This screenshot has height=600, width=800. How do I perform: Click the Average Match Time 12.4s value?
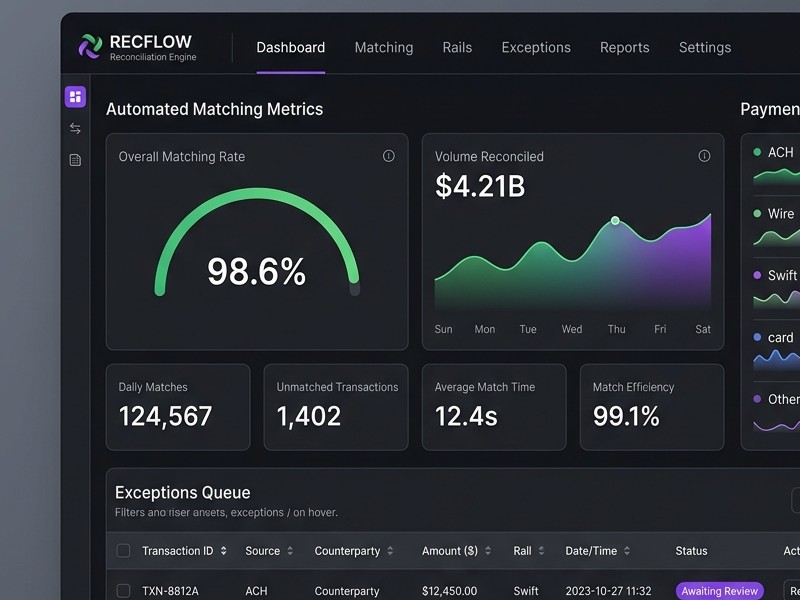pyautogui.click(x=466, y=416)
